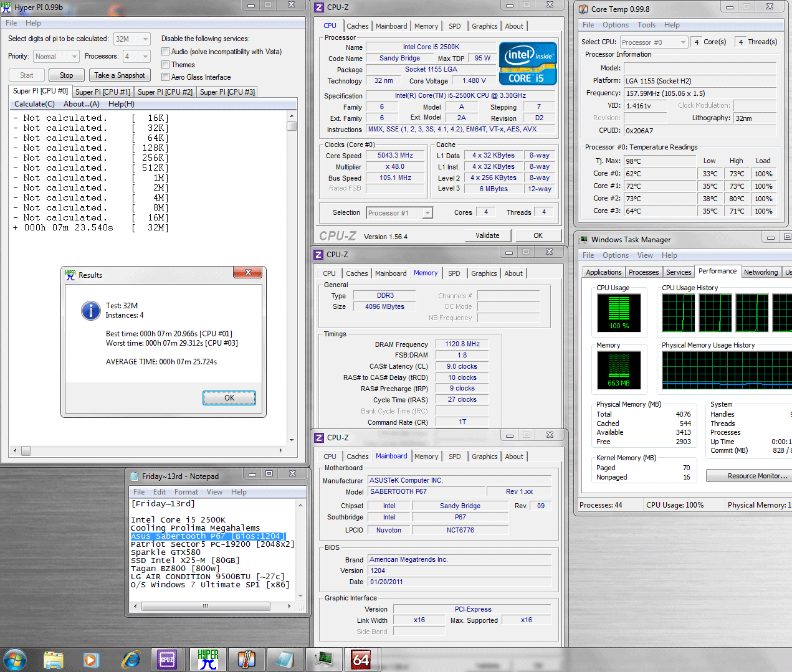This screenshot has width=792, height=672.
Task: Check the Themes checkbox
Action: [x=165, y=65]
